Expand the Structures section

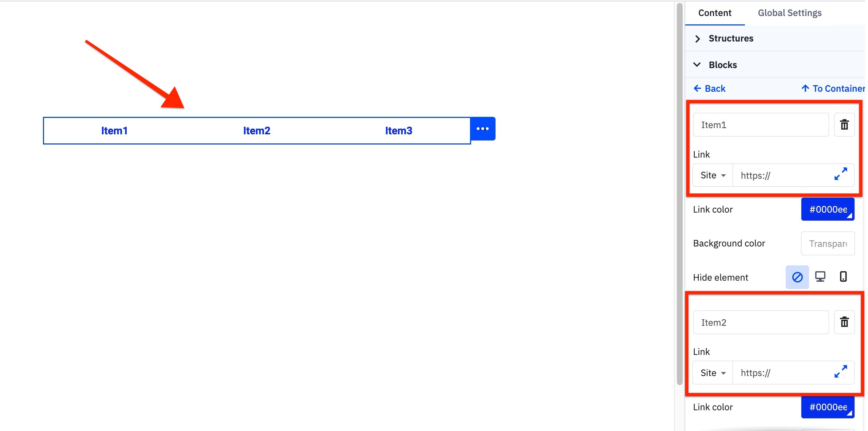pyautogui.click(x=730, y=39)
